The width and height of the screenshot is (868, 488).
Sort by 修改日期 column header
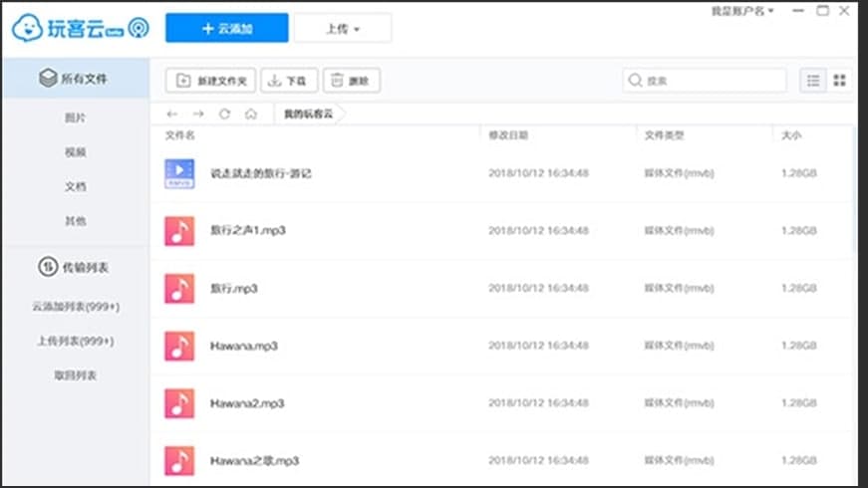coord(508,135)
